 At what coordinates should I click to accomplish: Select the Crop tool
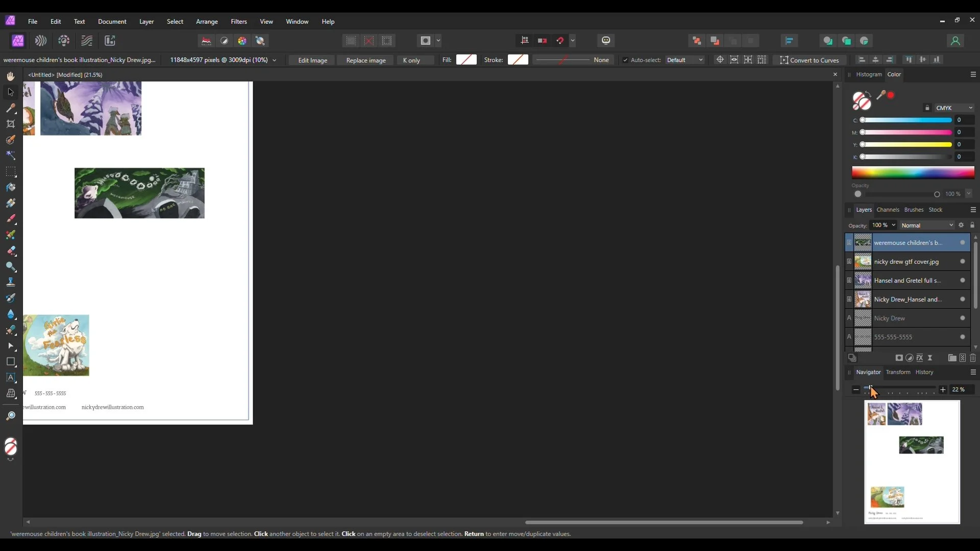(x=11, y=124)
